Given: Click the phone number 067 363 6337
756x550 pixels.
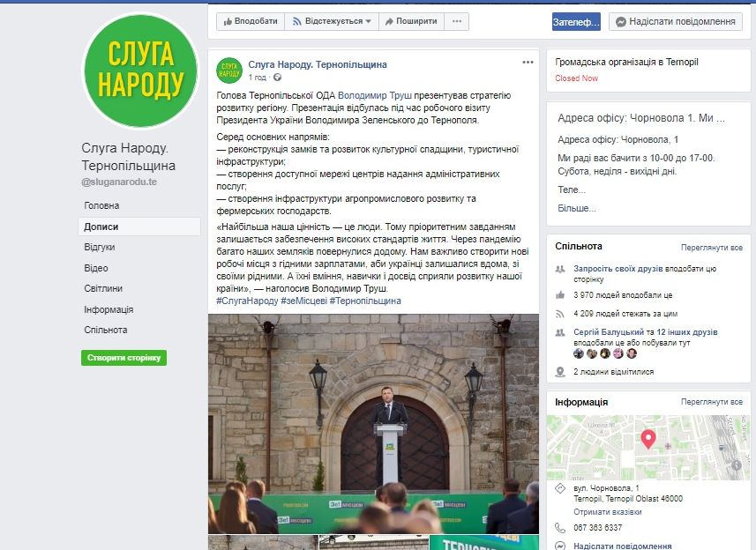Looking at the screenshot, I should pos(598,528).
